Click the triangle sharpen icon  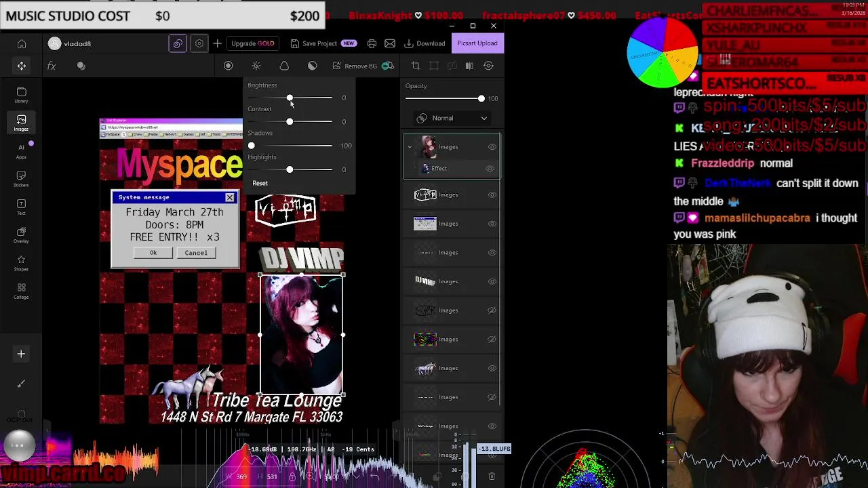[284, 66]
